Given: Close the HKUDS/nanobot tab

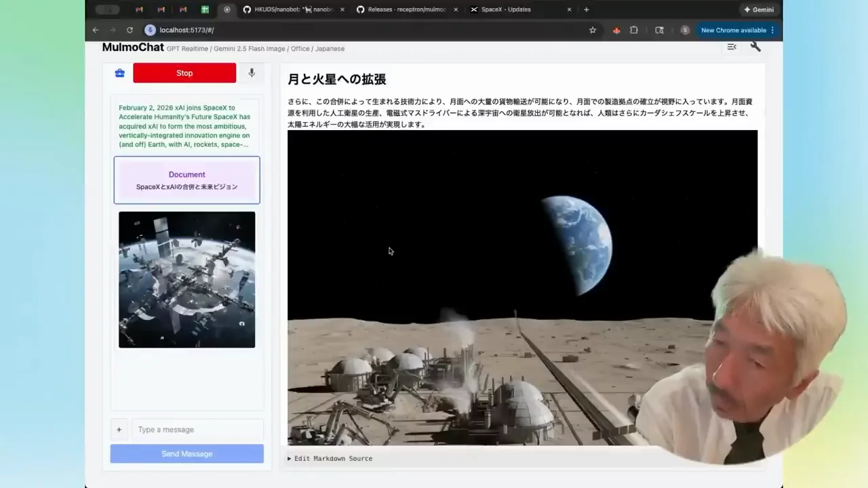Looking at the screenshot, I should [x=342, y=9].
